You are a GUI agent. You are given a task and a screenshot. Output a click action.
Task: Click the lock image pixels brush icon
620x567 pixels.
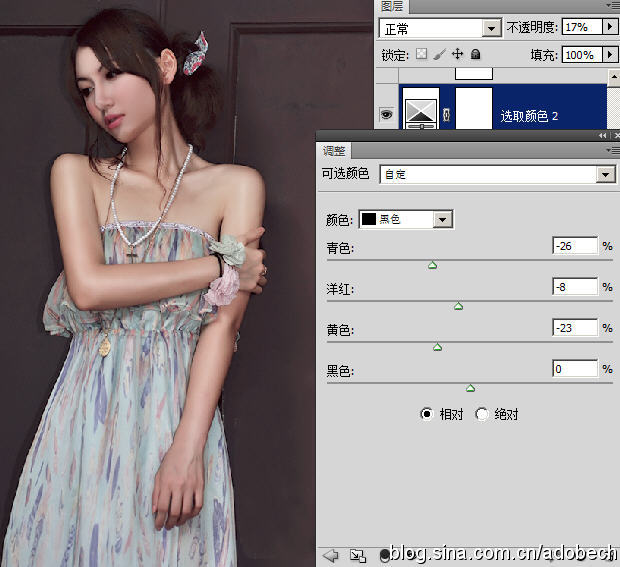[x=440, y=54]
